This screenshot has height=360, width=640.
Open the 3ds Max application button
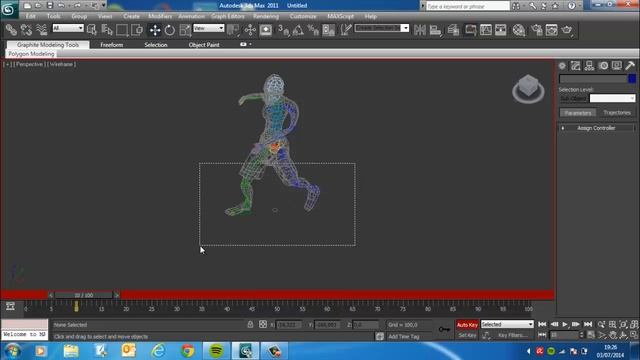(8, 9)
